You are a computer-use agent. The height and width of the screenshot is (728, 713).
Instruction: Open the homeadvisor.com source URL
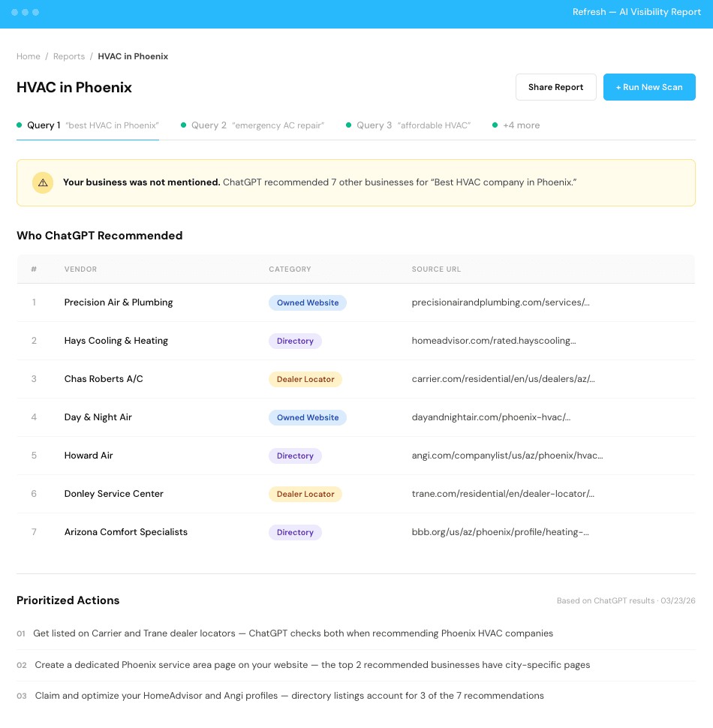pyautogui.click(x=494, y=341)
